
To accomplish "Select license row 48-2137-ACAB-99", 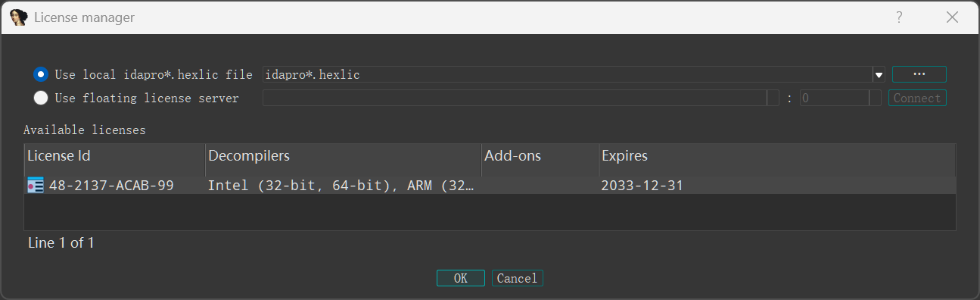I will tap(490, 185).
